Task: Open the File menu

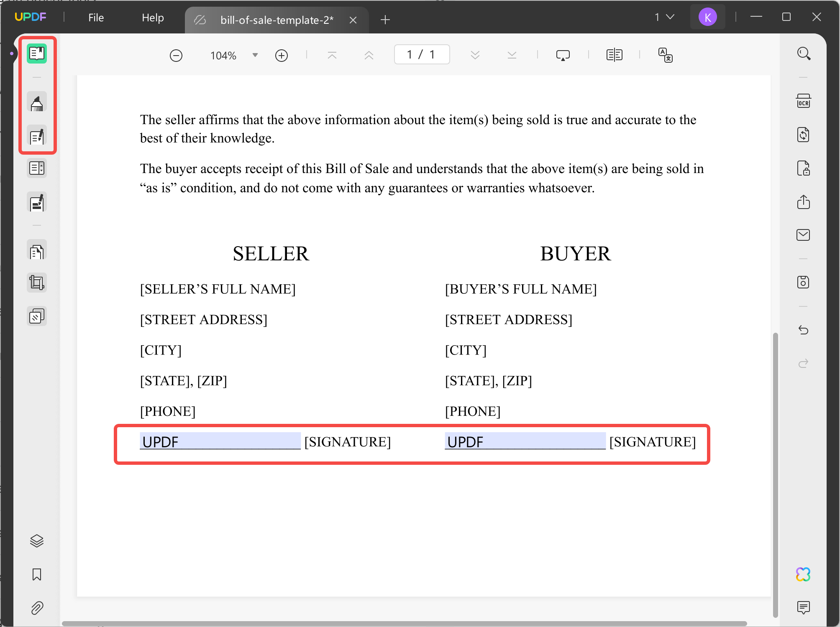Action: click(96, 18)
